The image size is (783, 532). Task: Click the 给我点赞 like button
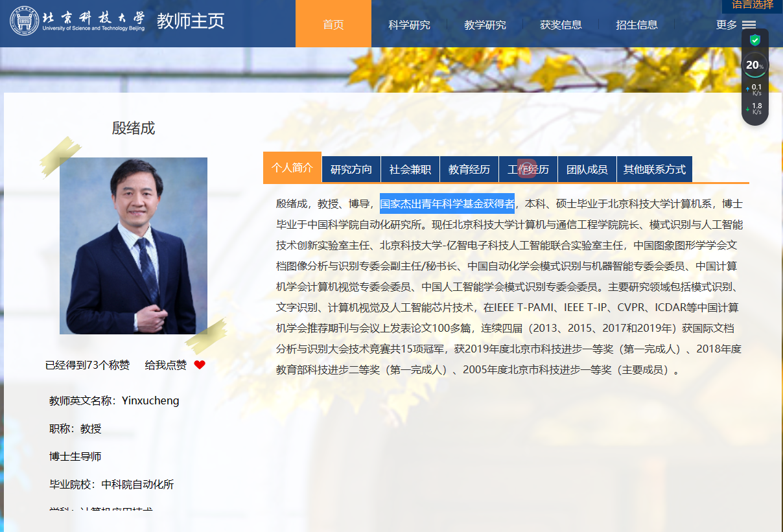165,365
